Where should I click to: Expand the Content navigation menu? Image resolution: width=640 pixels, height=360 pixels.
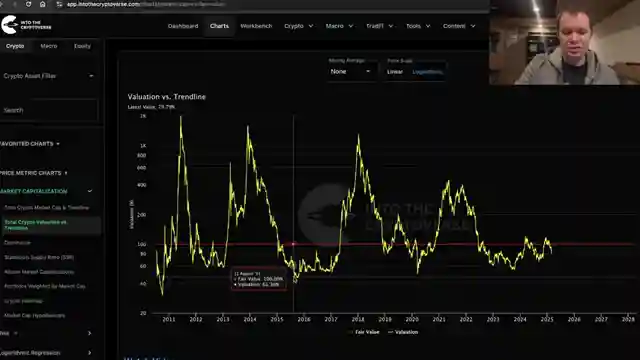click(459, 26)
